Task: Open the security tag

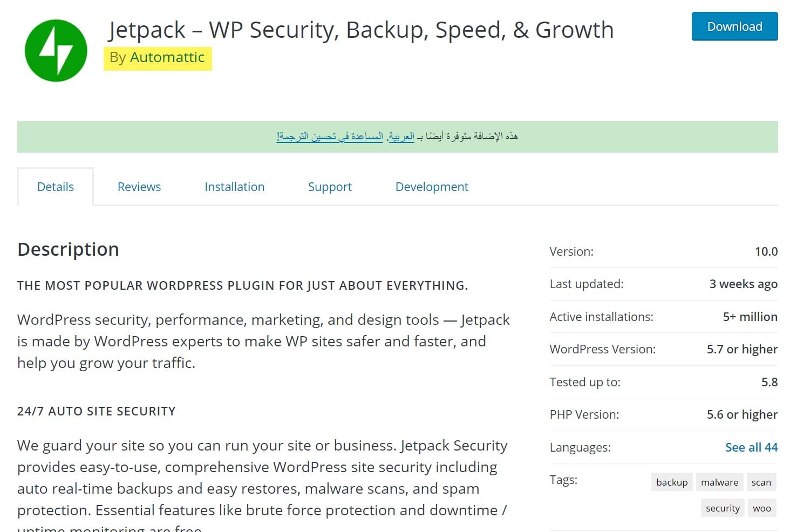Action: tap(723, 508)
